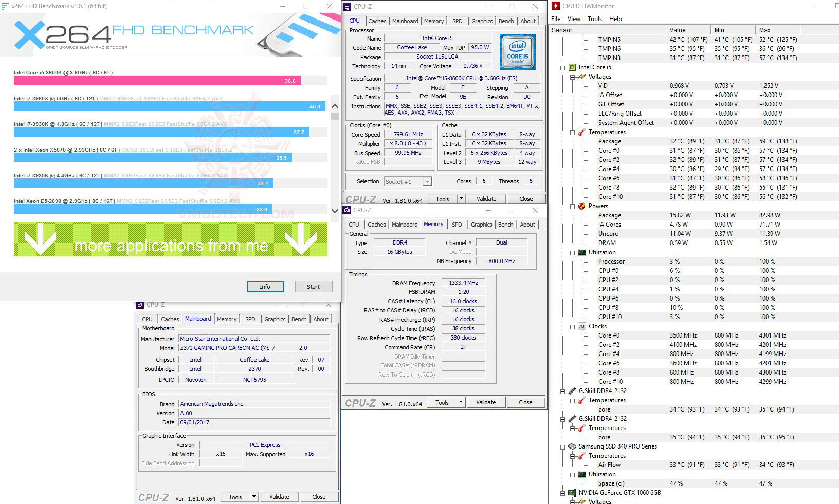Screen dimensions: 839x504
Task: Click the Tools button in CPU-Z Mainboard window
Action: point(235,497)
